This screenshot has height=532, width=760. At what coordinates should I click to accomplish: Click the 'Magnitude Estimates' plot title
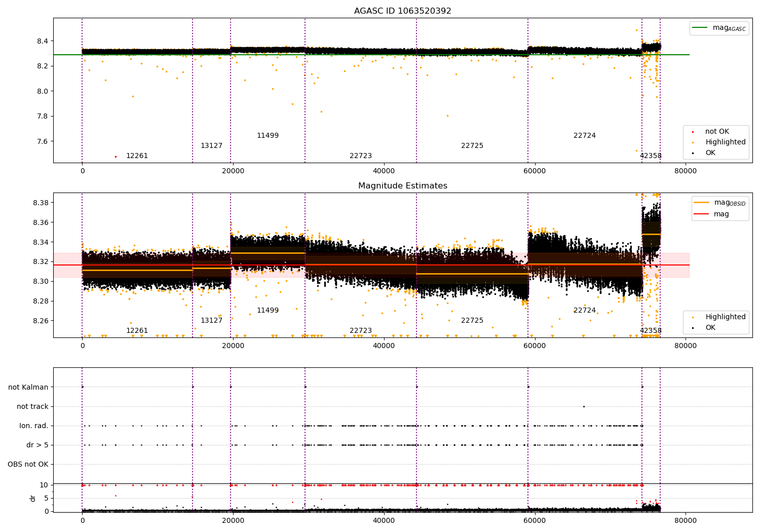coord(402,186)
